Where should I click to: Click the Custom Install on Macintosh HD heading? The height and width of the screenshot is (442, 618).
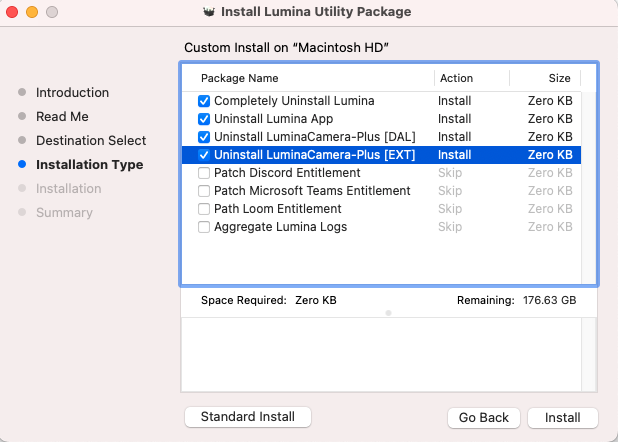pyautogui.click(x=287, y=48)
